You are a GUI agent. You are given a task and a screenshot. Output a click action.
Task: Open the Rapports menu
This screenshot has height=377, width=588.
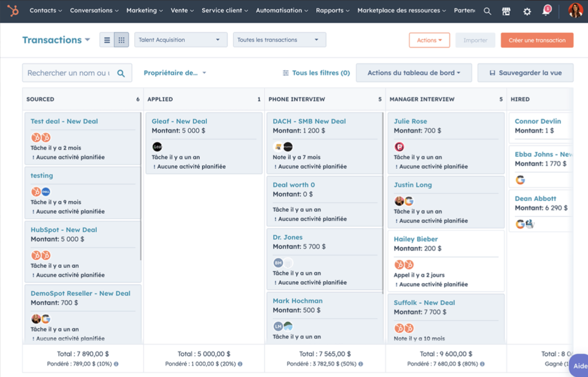tap(332, 11)
